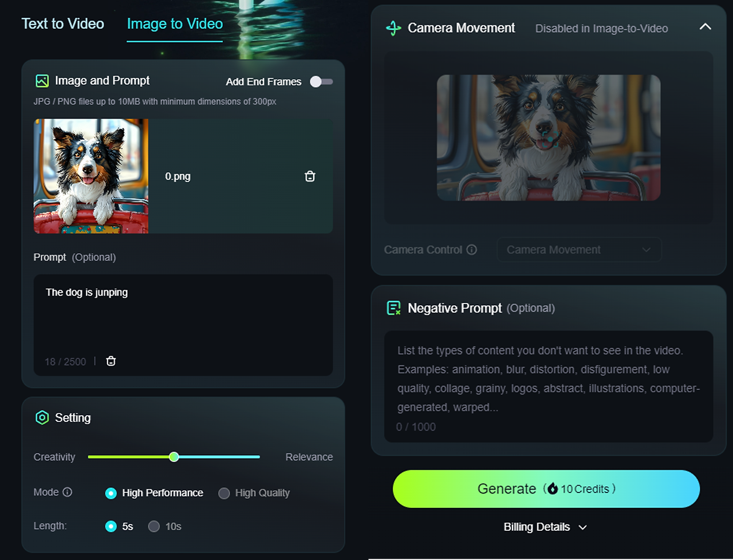The width and height of the screenshot is (733, 560).
Task: Click the Camera Control info icon
Action: 472,250
